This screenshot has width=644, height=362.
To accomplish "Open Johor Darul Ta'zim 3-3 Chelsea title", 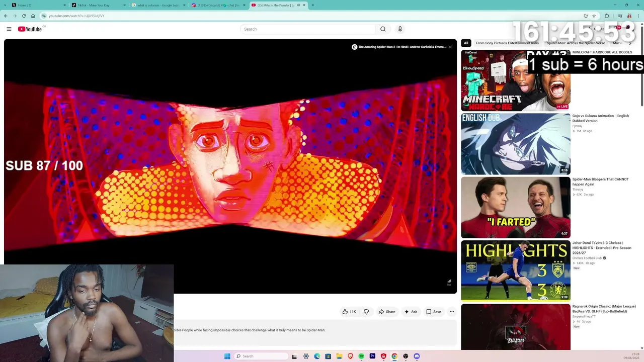I will [602, 248].
